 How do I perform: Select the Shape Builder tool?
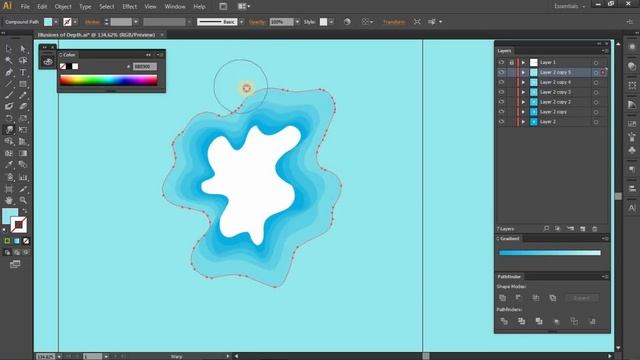(x=9, y=142)
